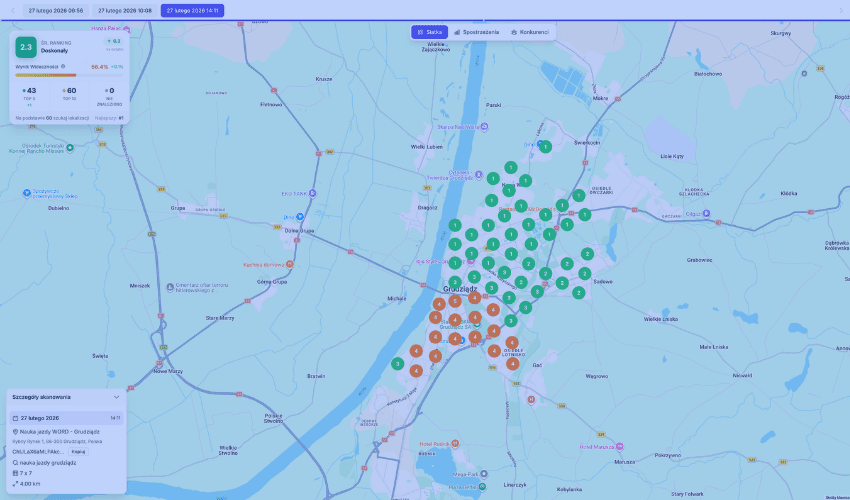
Task: Click the Kopiuj button for place ID
Action: (76, 453)
